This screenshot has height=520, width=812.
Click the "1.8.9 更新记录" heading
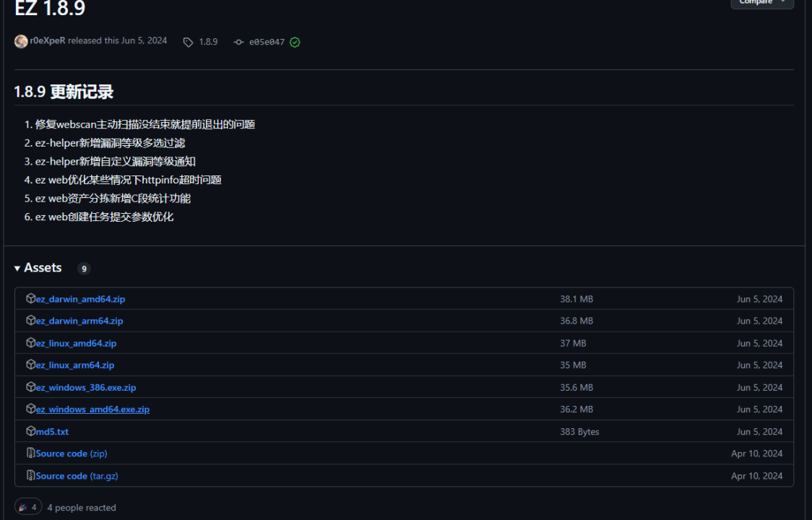pos(64,92)
